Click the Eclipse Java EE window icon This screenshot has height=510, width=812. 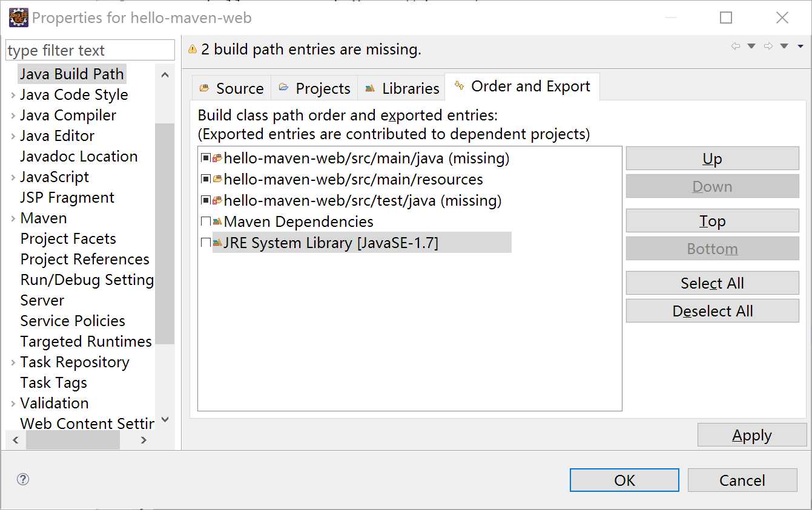18,18
